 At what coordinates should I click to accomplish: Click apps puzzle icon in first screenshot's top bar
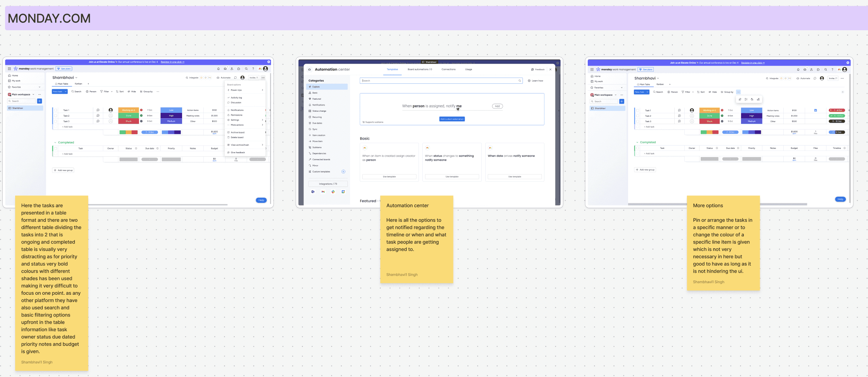pyautogui.click(x=239, y=69)
